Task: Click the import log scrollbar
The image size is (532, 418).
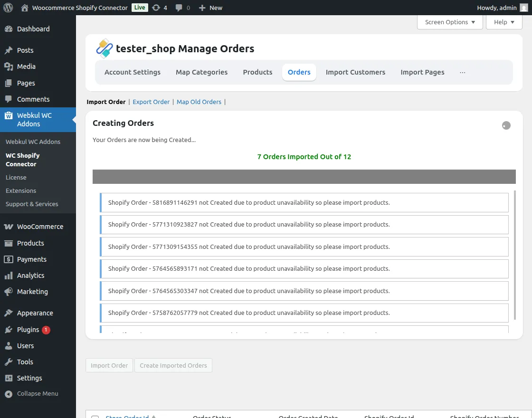Action: tap(514, 256)
